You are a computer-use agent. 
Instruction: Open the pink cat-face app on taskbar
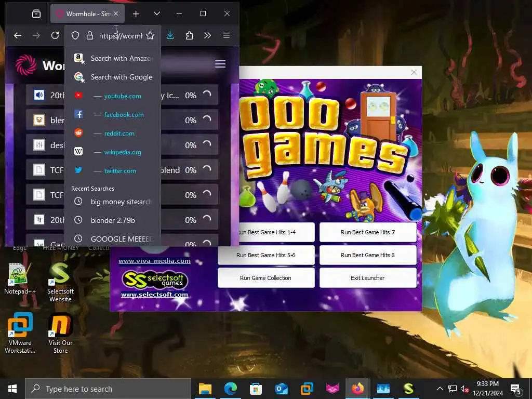(x=332, y=389)
